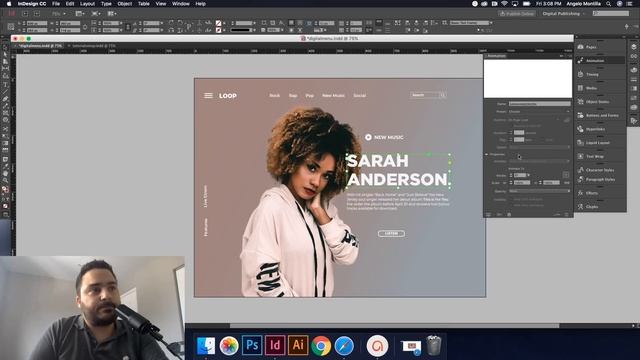Click the Duration field in the Animation panel
Image resolution: width=640 pixels, height=360 pixels.
tap(519, 133)
